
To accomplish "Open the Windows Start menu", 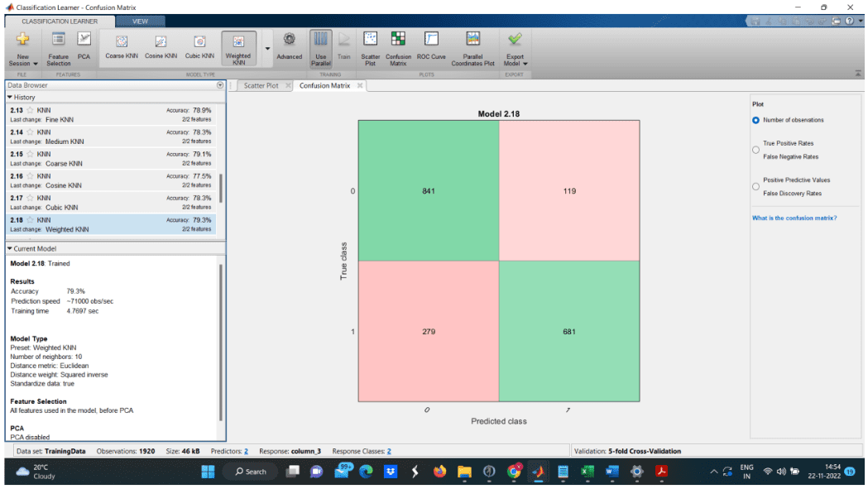I will [208, 472].
